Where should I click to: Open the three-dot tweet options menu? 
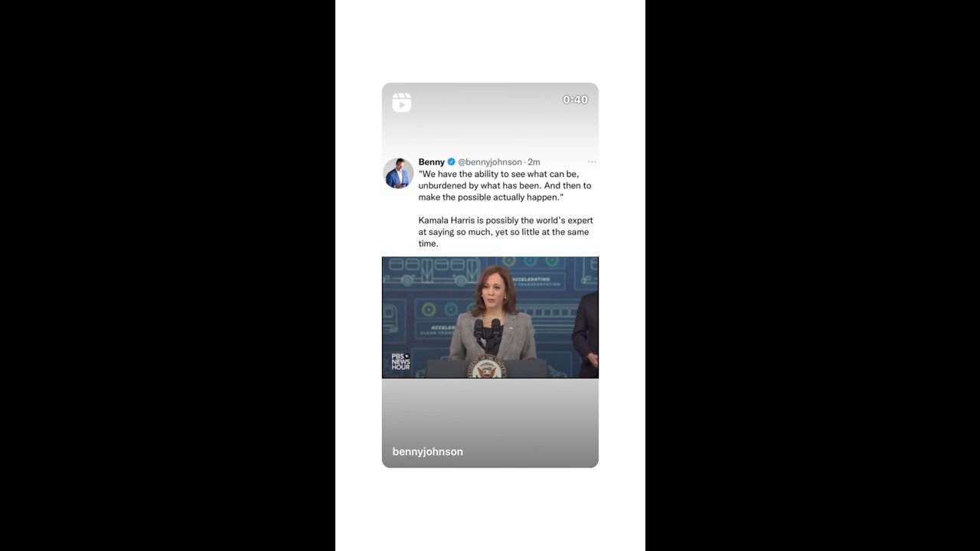click(592, 162)
